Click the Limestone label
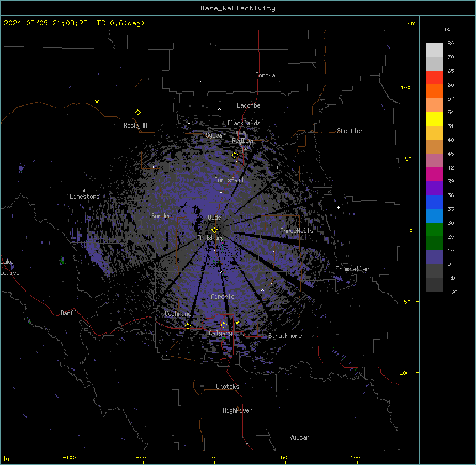476x465 pixels. point(84,197)
